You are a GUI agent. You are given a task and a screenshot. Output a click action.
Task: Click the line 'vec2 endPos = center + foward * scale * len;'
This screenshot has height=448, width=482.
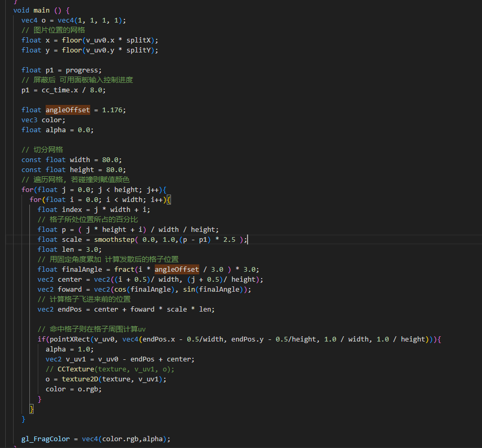126,310
